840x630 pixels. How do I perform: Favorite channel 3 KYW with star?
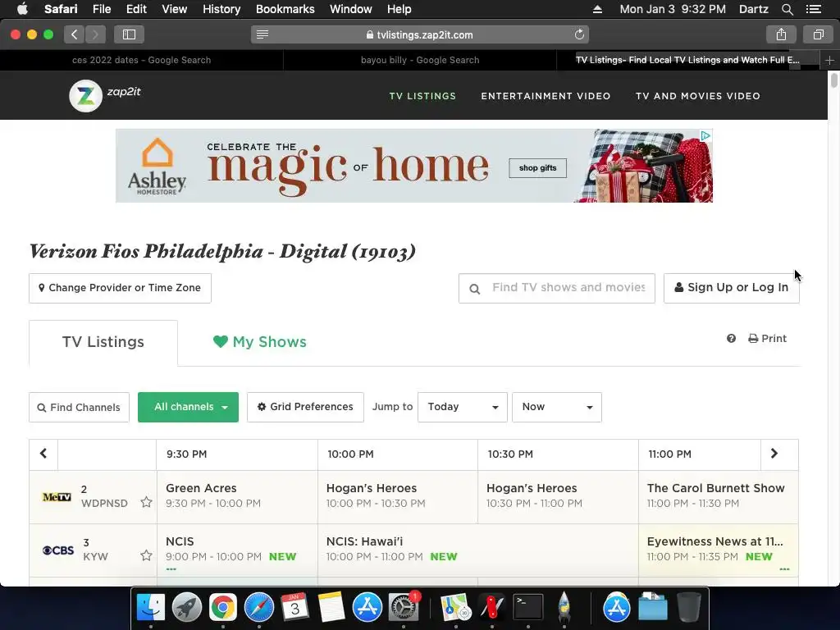pyautogui.click(x=146, y=555)
